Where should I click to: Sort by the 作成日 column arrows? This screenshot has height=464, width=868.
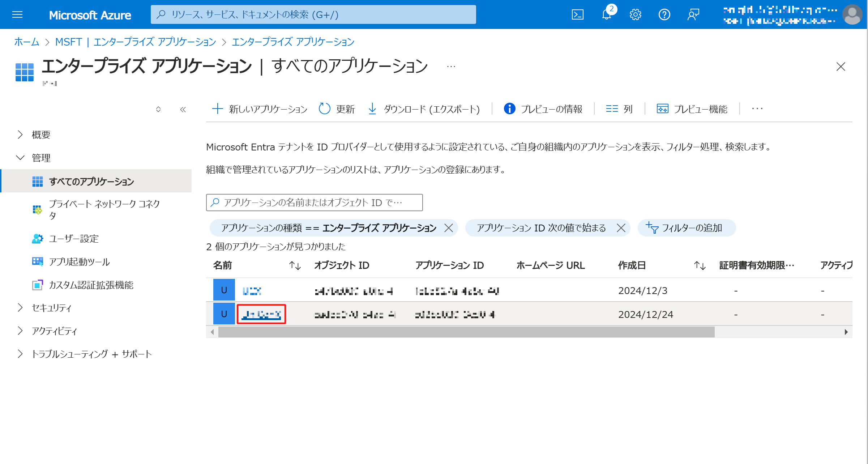[x=700, y=266]
